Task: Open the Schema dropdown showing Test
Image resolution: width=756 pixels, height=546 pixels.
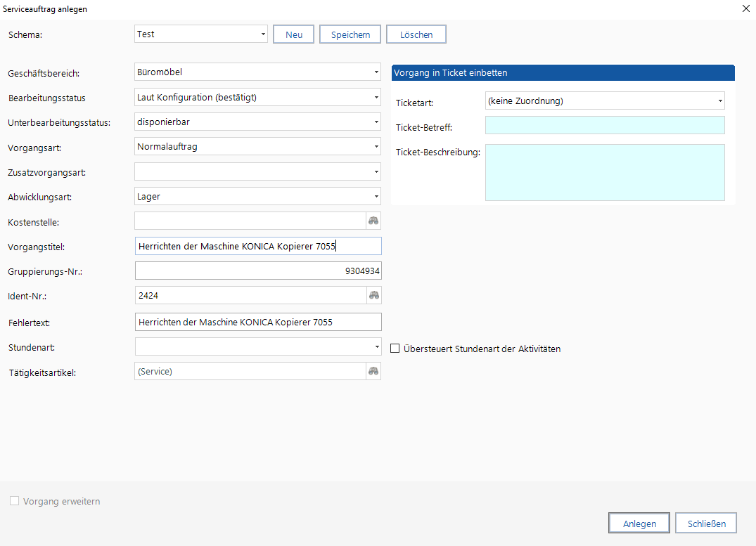Action: 263,34
